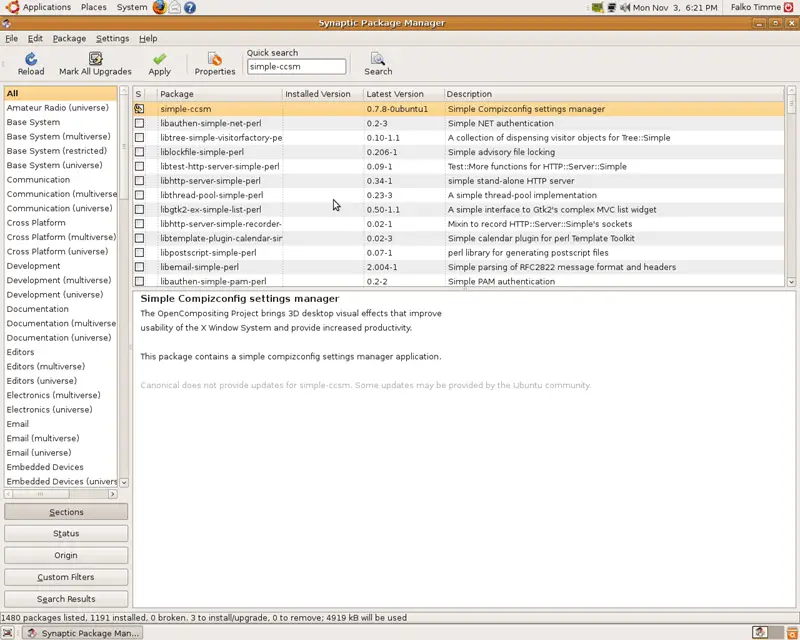Check the libemail-simple-perl status box
Image resolution: width=800 pixels, height=640 pixels.
(x=139, y=267)
